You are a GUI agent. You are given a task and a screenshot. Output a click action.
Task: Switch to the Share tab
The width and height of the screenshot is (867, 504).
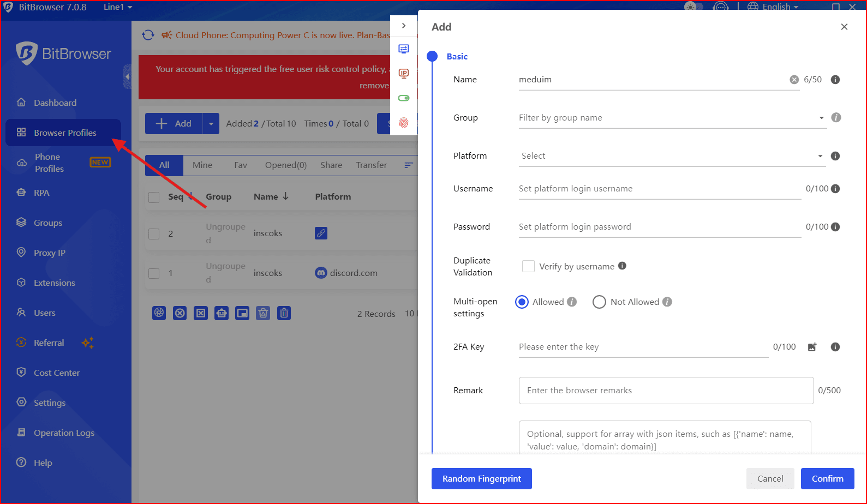pos(331,165)
